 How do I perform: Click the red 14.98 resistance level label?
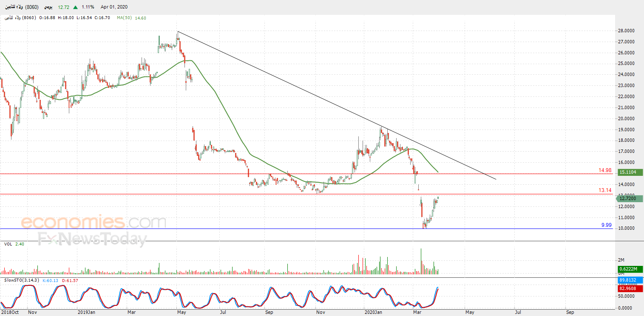[x=605, y=170]
